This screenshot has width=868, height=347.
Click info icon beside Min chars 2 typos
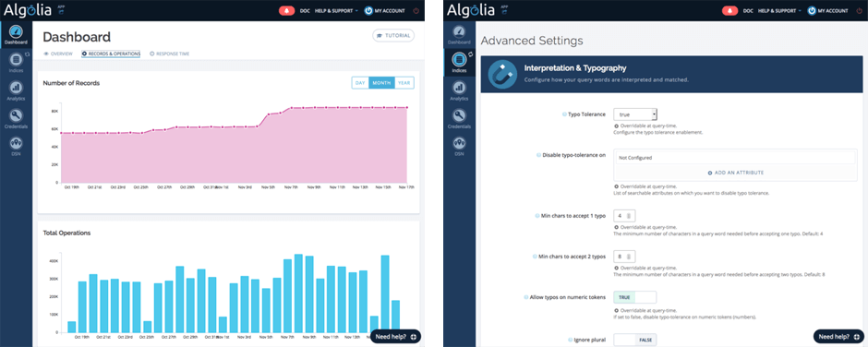click(536, 257)
